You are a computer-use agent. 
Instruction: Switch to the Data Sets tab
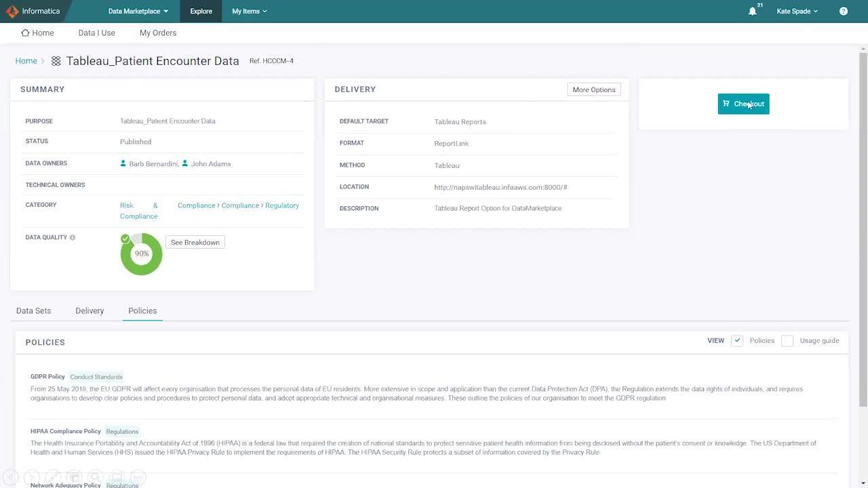coord(34,310)
